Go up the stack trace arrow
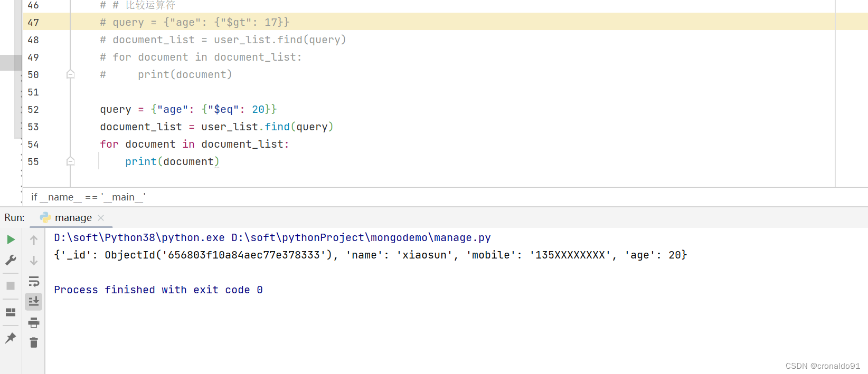 34,240
